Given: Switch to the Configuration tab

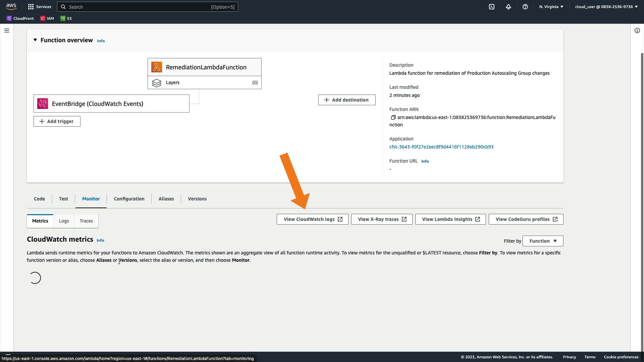Looking at the screenshot, I should (x=129, y=199).
